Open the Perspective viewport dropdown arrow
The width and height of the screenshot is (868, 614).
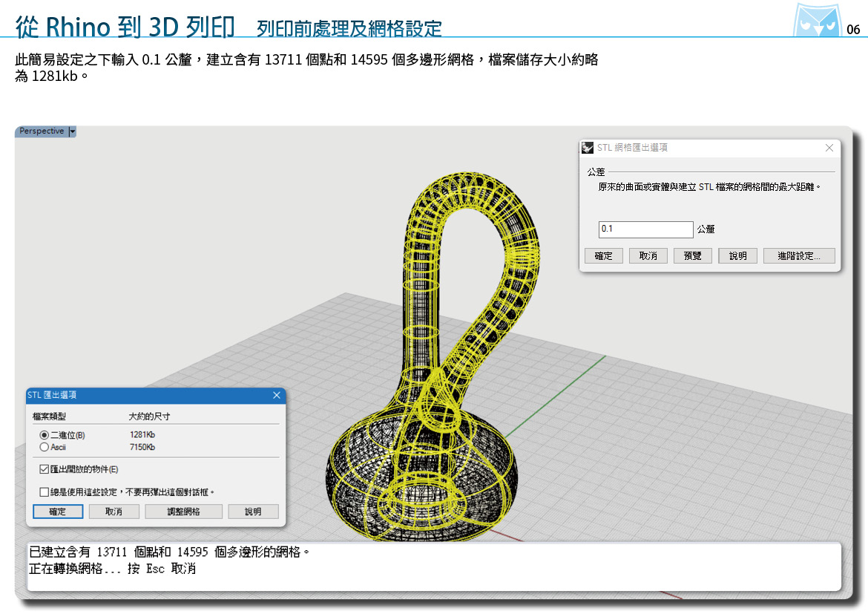tap(72, 131)
